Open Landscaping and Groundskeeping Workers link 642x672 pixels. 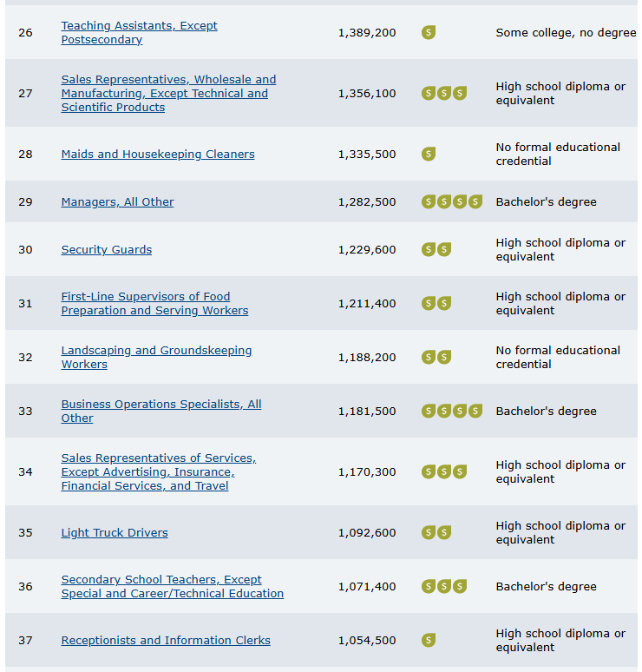156,358
